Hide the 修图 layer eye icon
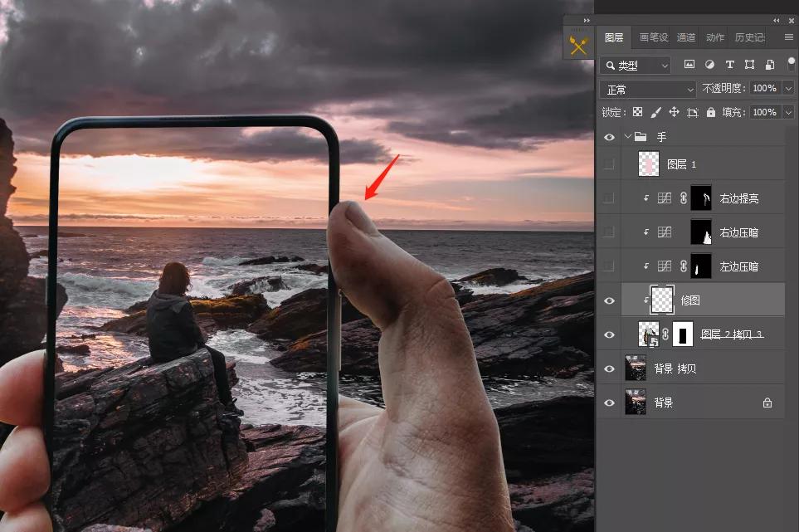Screen dimensions: 799x532 point(609,300)
